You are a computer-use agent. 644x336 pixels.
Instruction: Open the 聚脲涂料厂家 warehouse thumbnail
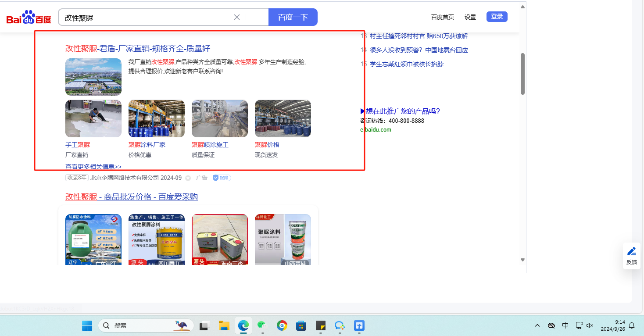point(157,118)
